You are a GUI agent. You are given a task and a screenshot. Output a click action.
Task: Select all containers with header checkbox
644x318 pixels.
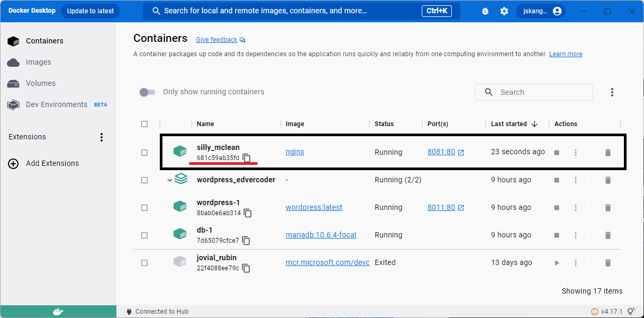point(144,124)
